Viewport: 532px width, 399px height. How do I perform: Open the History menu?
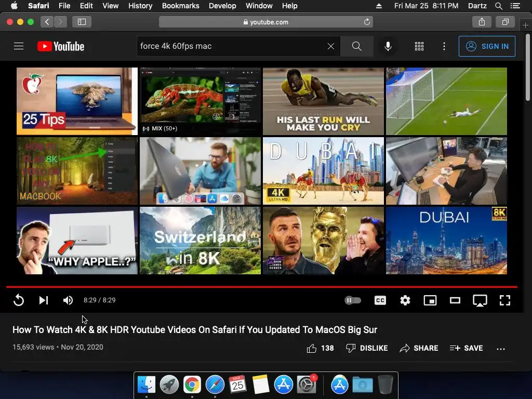(140, 6)
